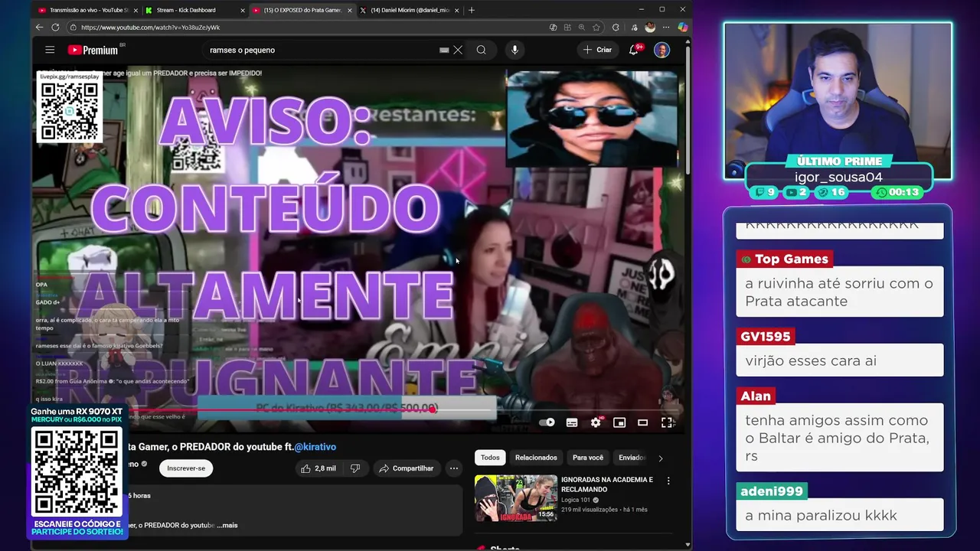Select the Relacionados filter chip
Screen dimensions: 980x551
[x=536, y=458]
